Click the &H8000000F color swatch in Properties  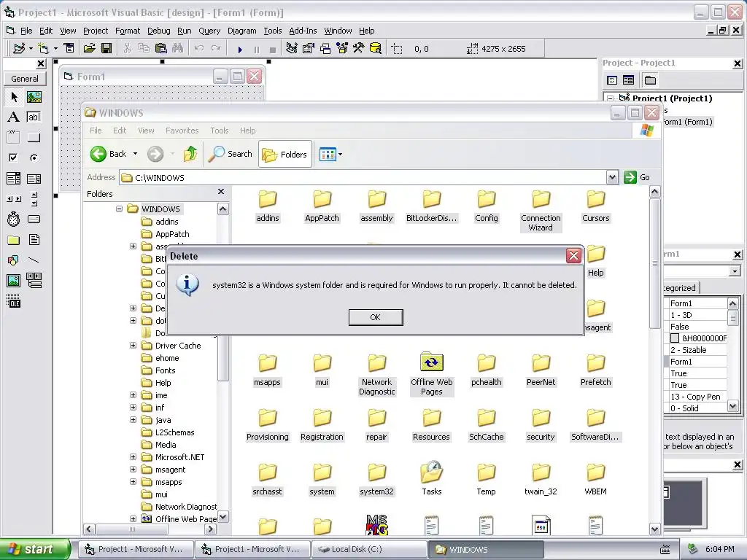[675, 338]
